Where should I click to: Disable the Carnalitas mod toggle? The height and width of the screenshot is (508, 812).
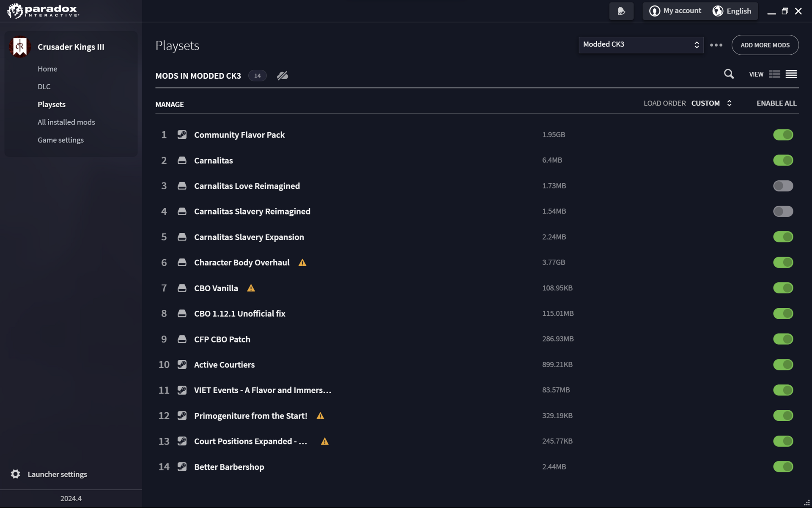783,160
